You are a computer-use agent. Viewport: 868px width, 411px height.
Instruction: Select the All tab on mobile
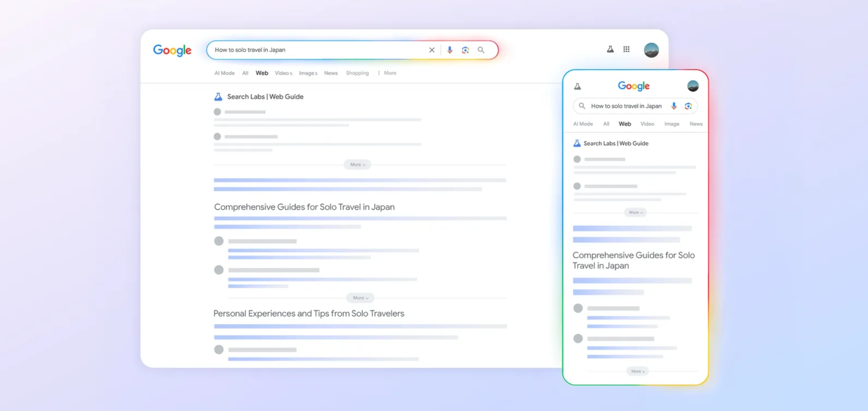[606, 124]
